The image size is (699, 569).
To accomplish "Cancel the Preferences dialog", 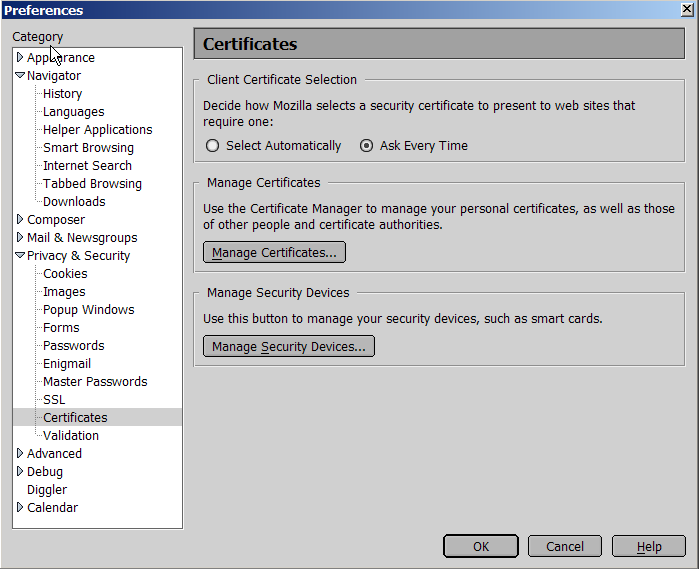I will tap(565, 546).
